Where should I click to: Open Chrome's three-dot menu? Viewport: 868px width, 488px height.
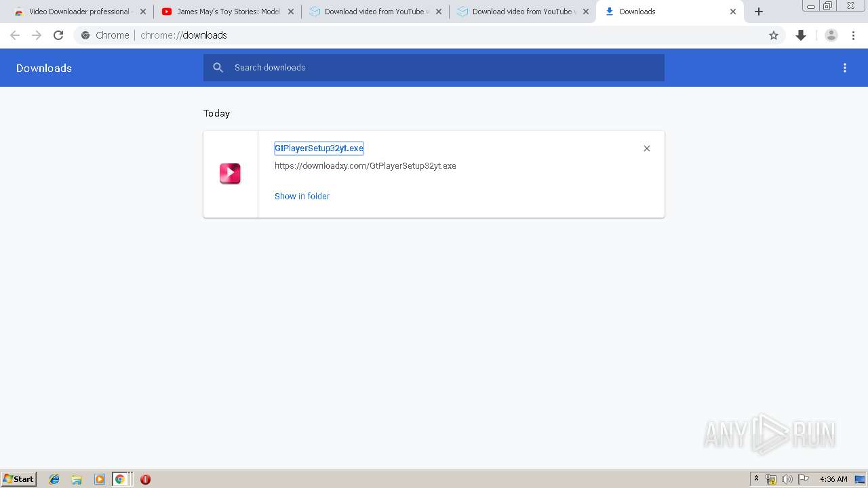[x=854, y=35]
